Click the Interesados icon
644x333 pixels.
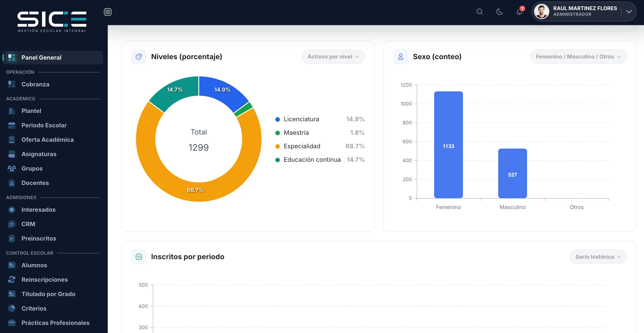(x=11, y=210)
